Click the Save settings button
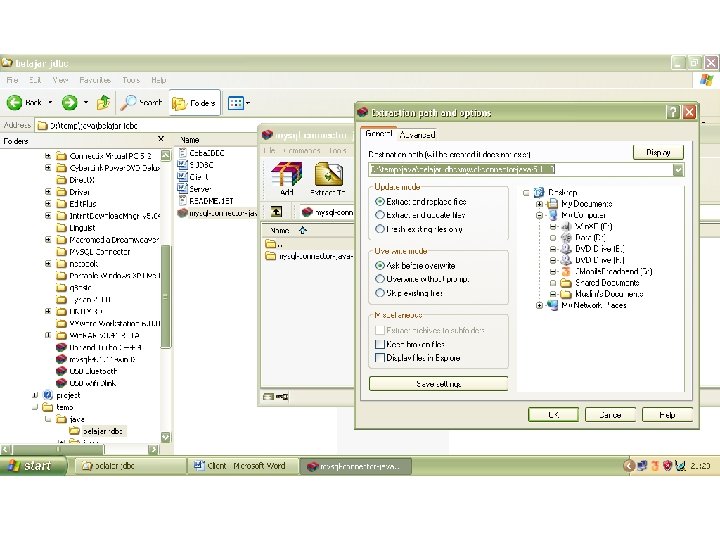 point(439,384)
